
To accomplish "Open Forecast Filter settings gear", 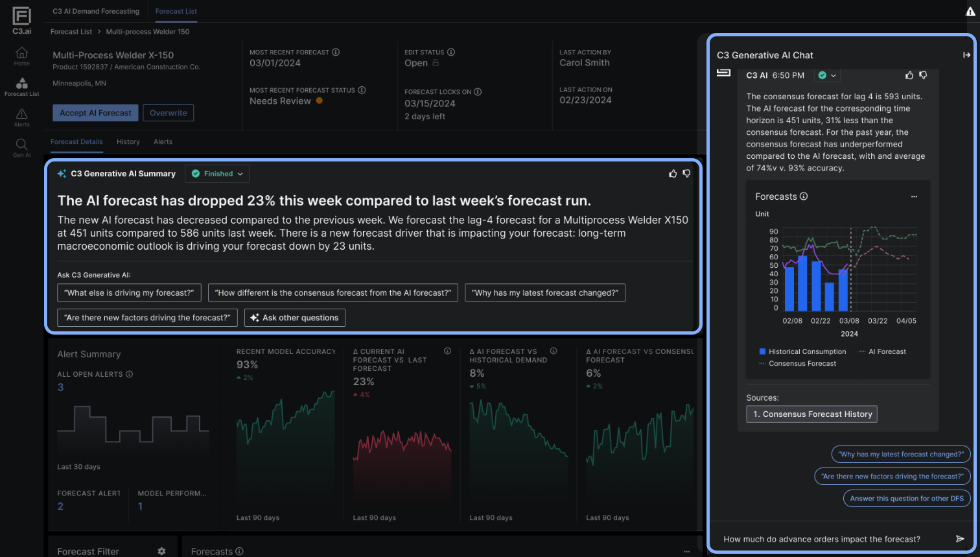I will click(161, 551).
